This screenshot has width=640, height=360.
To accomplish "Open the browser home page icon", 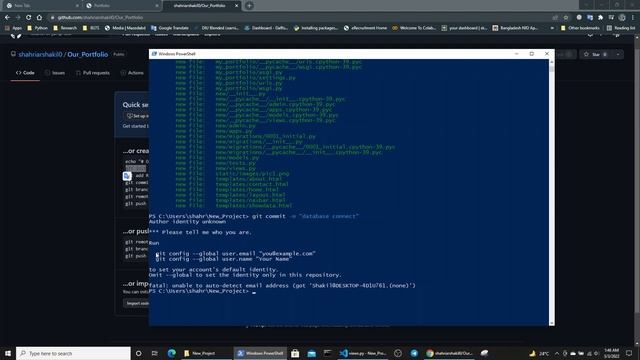I will click(x=39, y=18).
